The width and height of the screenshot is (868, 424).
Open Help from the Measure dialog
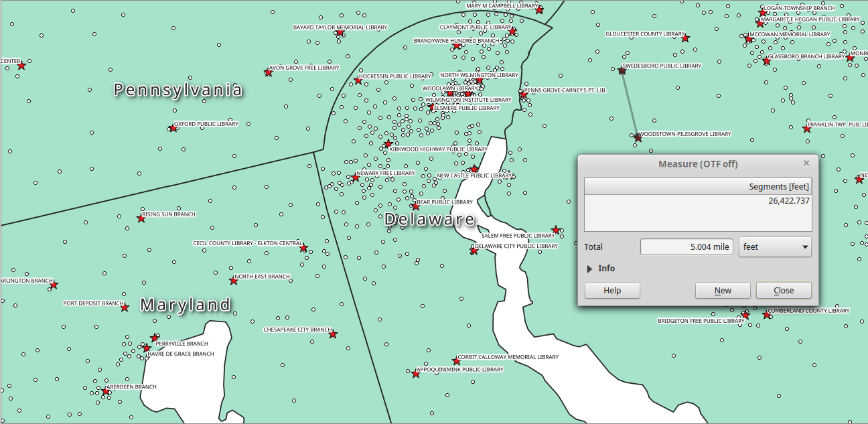[611, 290]
